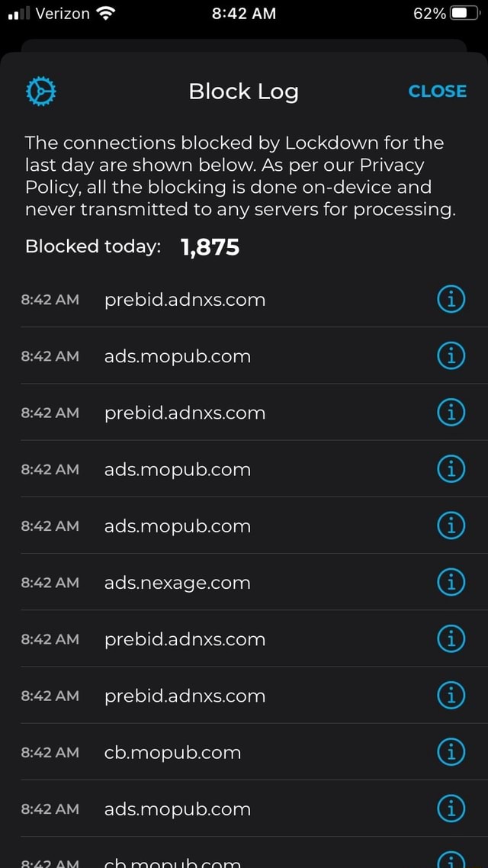
Task: Tap info icon for the last ads.mopub.com entry
Action: pos(451,809)
